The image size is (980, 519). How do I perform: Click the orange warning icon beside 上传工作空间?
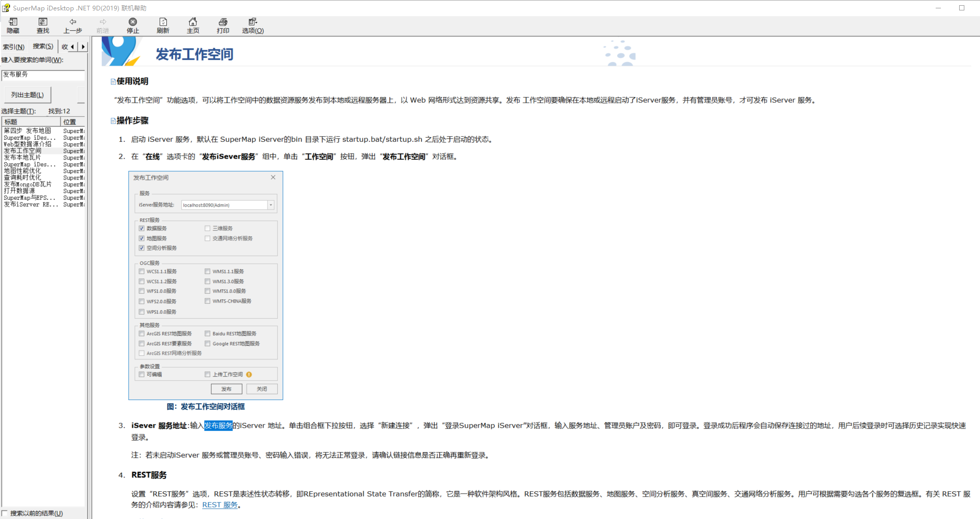tap(249, 375)
